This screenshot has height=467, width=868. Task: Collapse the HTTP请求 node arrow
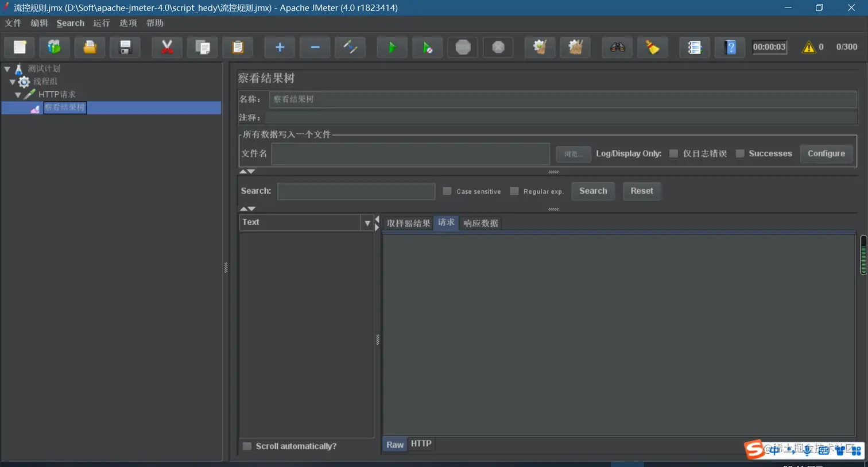click(18, 95)
